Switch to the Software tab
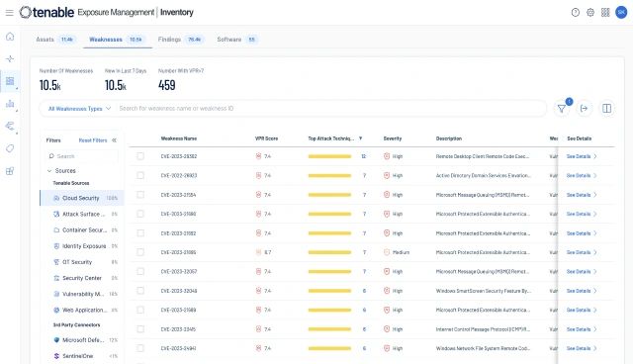Screen dimensions: 633x364 237,40
